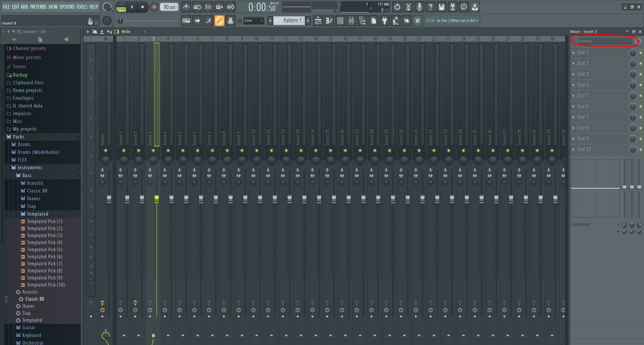Collapse the Packs folder
644x345 pixels.
tap(18, 137)
